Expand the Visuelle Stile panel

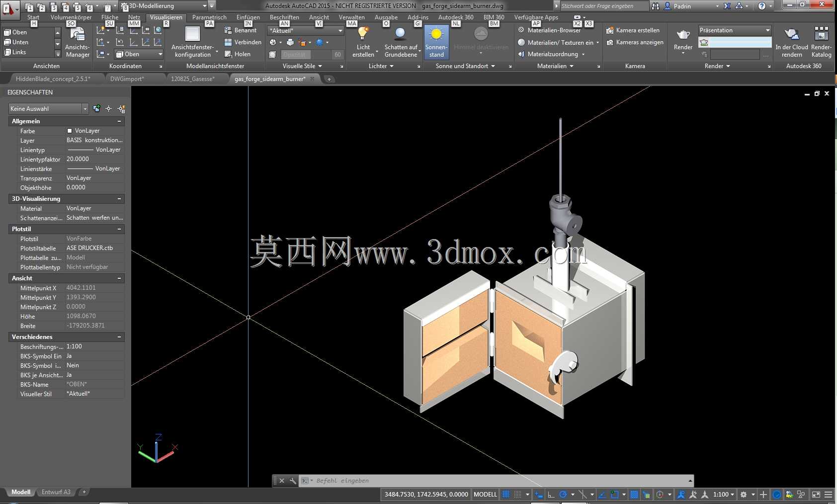tap(302, 66)
